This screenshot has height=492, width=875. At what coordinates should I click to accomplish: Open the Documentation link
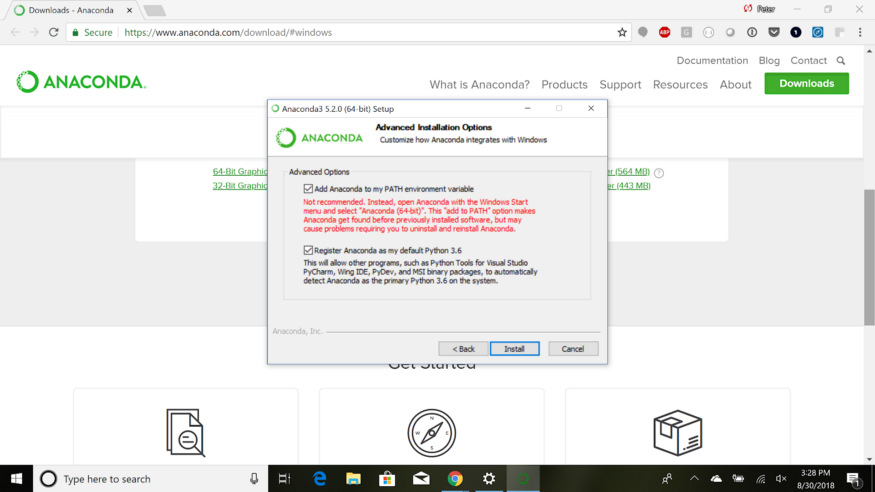click(712, 60)
